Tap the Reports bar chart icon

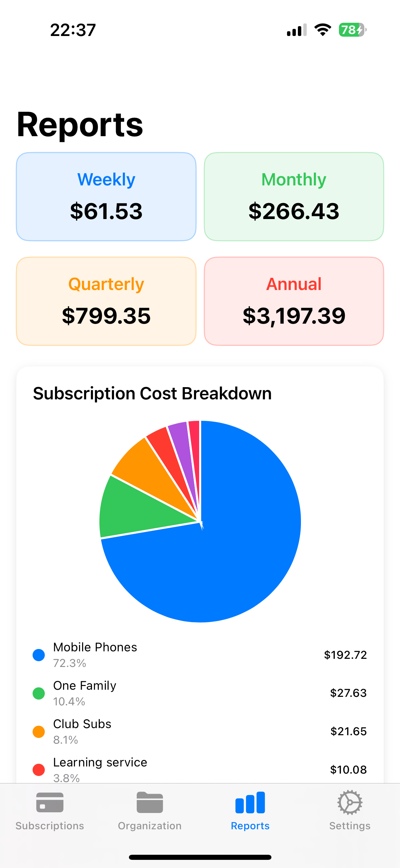pos(250,803)
